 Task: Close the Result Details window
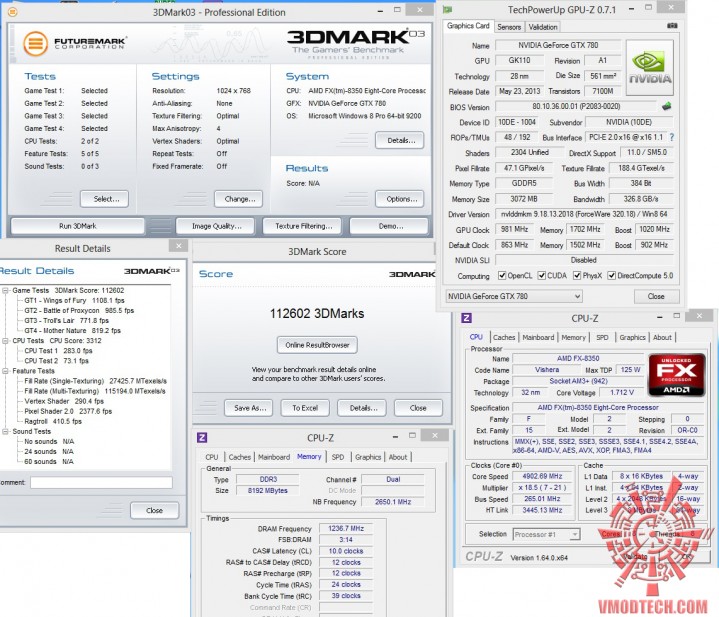coord(178,246)
